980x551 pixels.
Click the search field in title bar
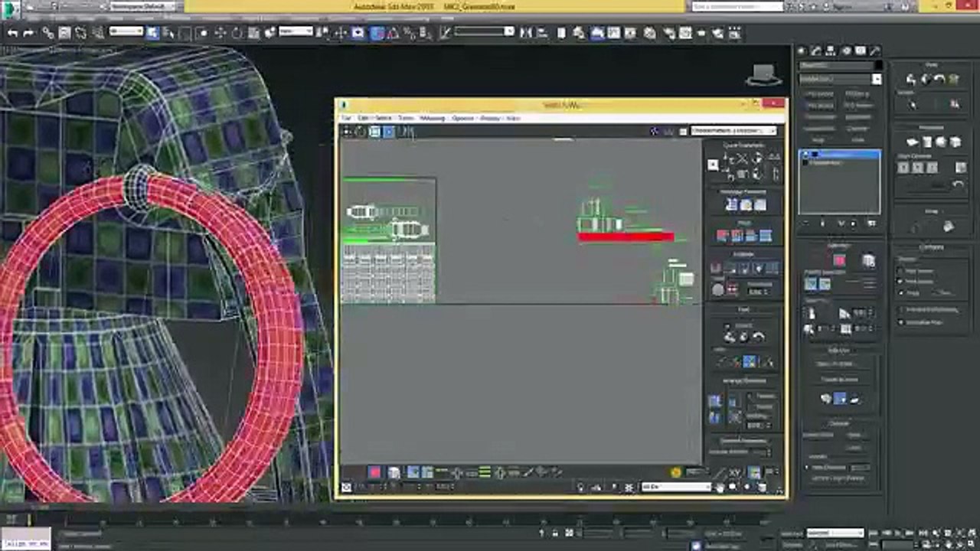737,6
